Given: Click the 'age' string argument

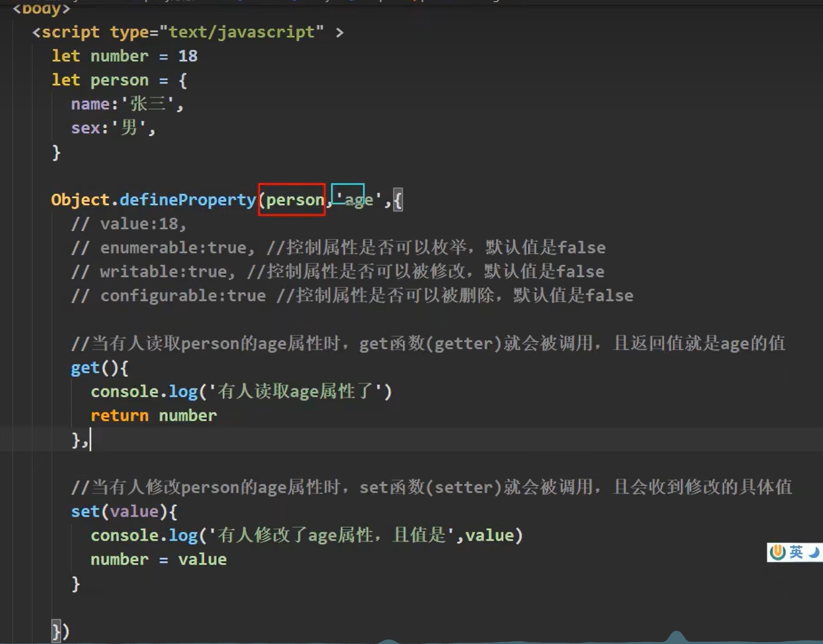Looking at the screenshot, I should tap(358, 200).
